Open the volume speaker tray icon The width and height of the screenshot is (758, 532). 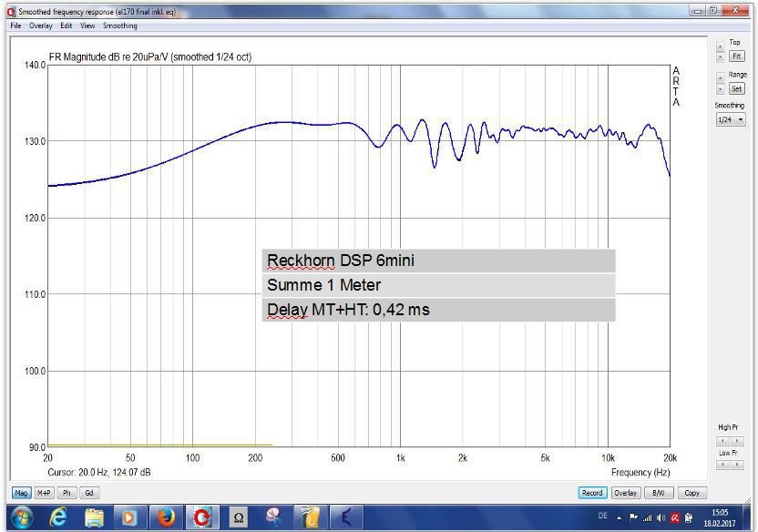(661, 518)
